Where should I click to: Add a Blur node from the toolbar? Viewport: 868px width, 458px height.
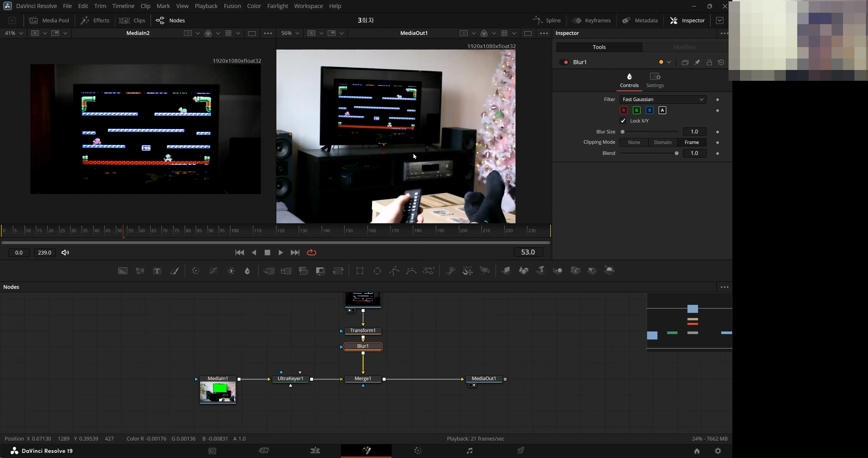tap(247, 271)
